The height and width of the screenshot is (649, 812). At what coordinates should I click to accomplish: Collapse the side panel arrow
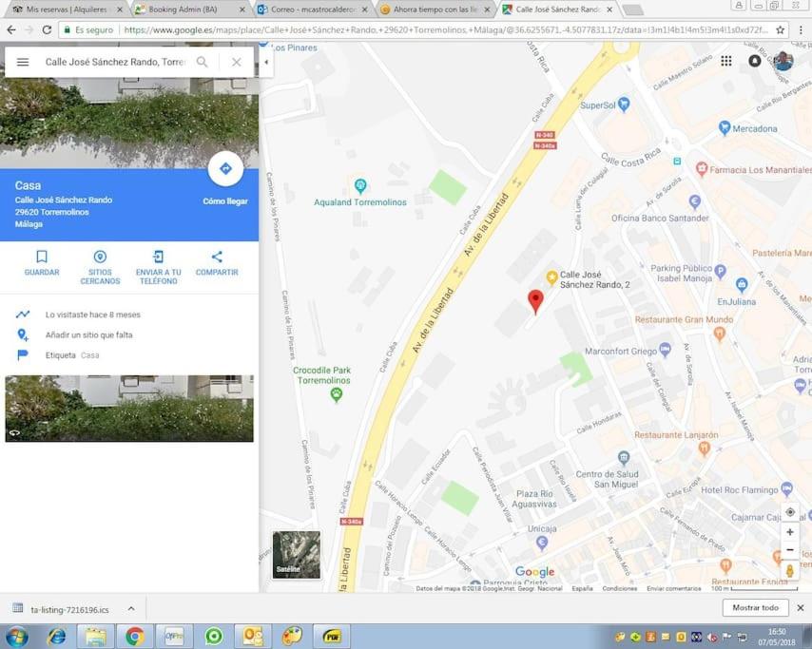click(266, 62)
